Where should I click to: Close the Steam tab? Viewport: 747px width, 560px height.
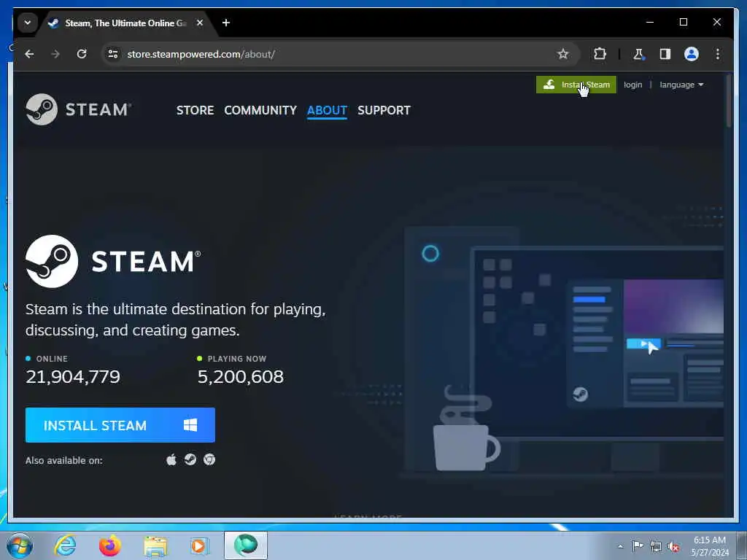(200, 23)
